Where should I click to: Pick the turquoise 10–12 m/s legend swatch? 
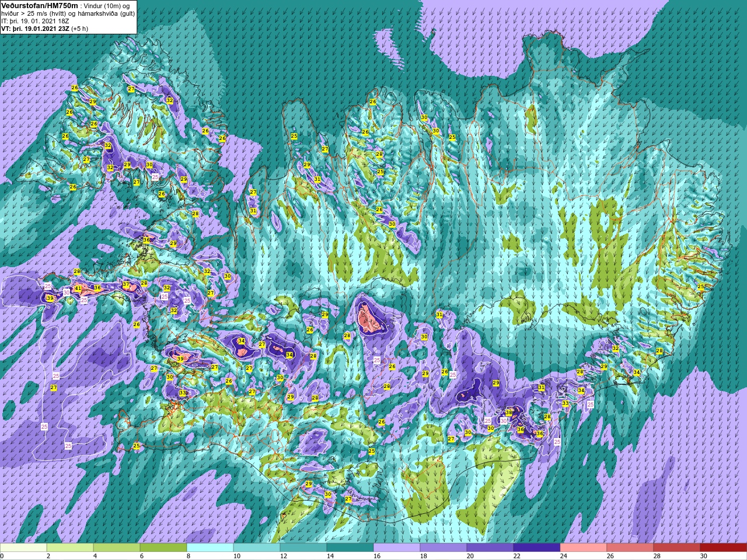click(257, 548)
